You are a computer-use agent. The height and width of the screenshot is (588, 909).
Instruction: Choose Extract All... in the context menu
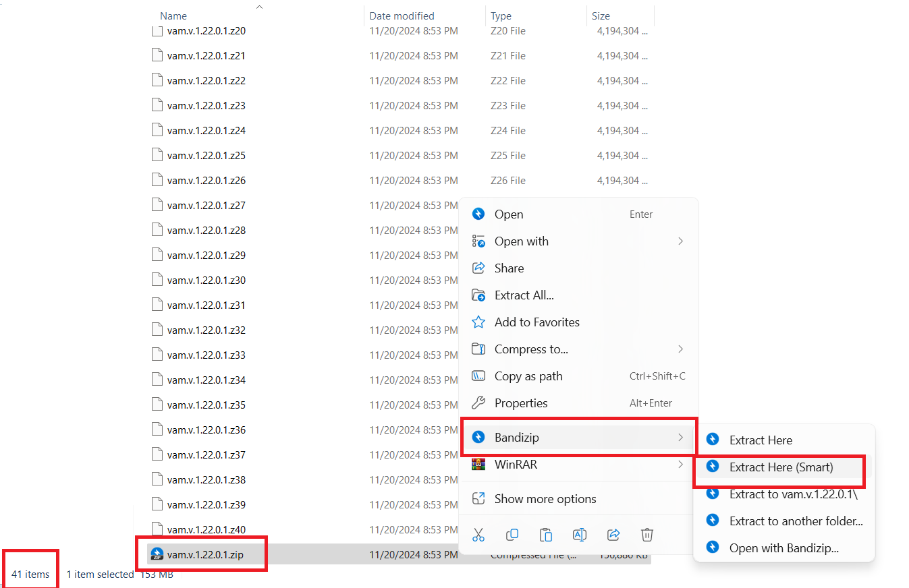point(578,295)
